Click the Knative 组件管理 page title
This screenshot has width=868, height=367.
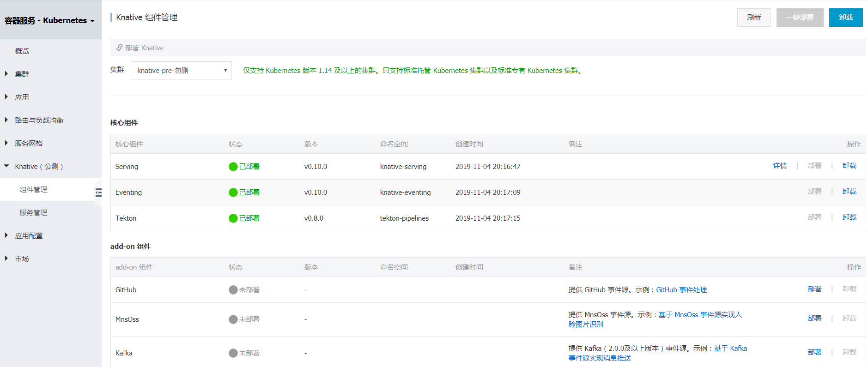point(147,18)
